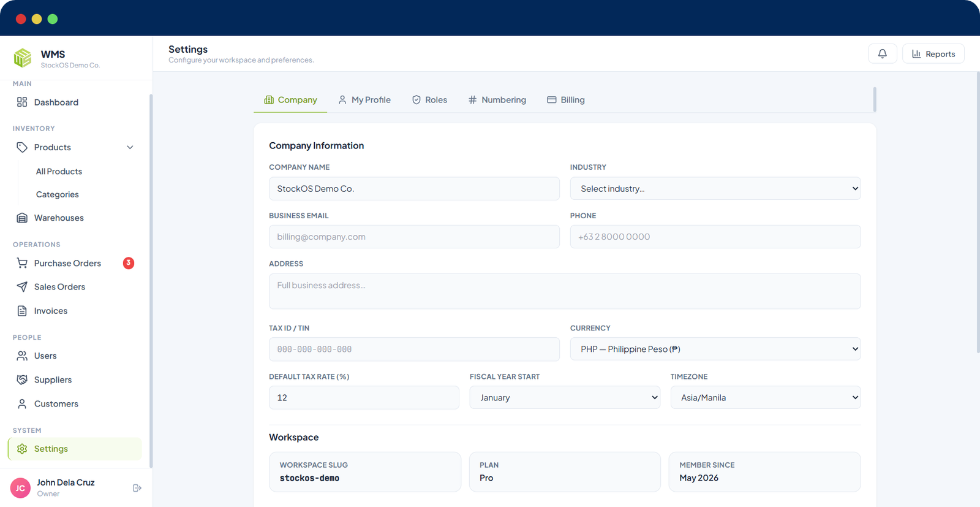
Task: Go to Categories in sidebar
Action: [x=57, y=194]
